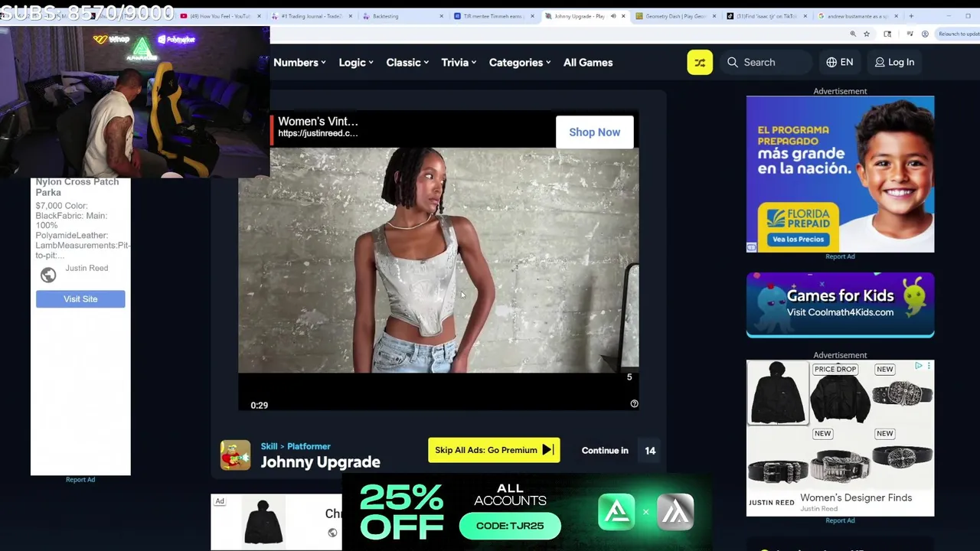Switch to the Trading Journal tab

coord(311,16)
